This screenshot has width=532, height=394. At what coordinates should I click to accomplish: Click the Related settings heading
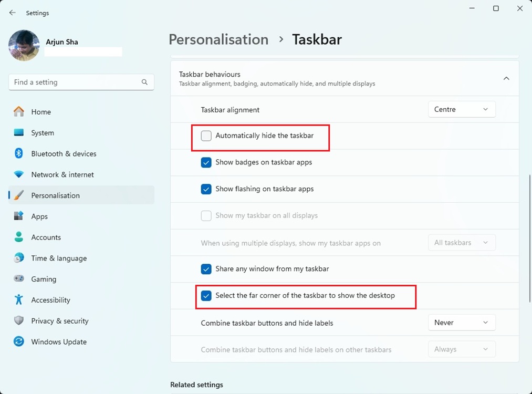[x=197, y=385]
